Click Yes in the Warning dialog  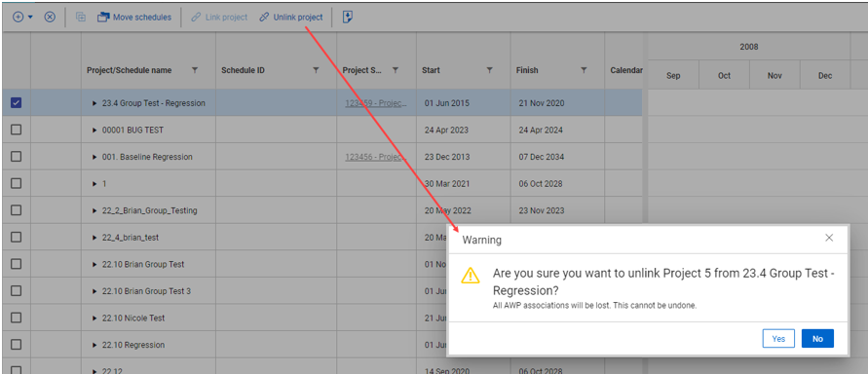[x=778, y=339]
